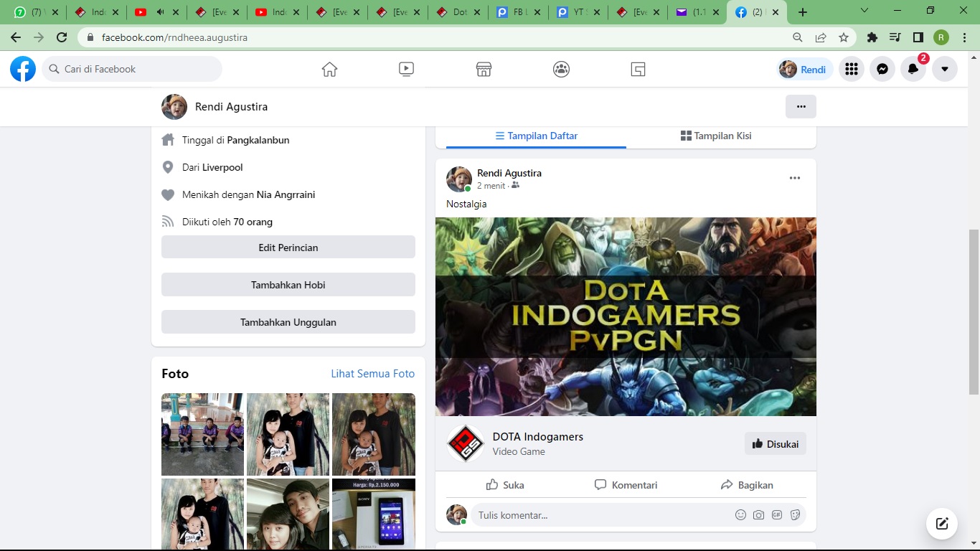Open the Sony phone photo thumbnail
980x551 pixels.
[x=374, y=514]
